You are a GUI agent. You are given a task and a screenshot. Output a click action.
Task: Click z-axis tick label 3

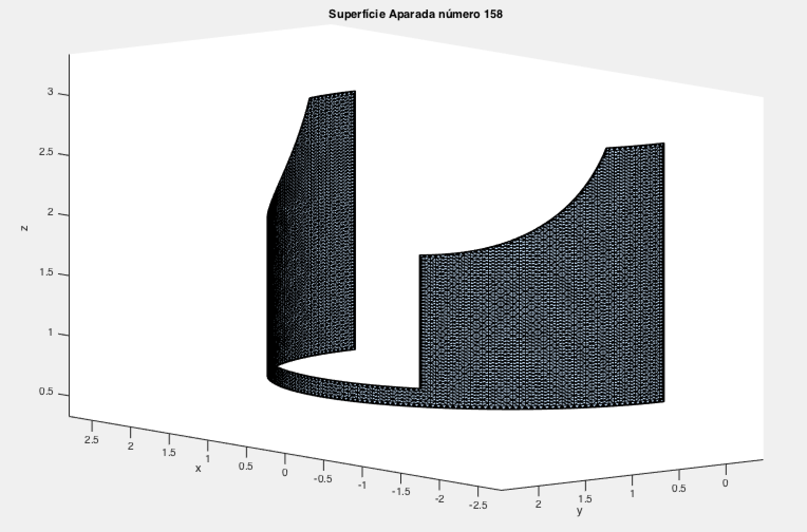click(x=50, y=92)
